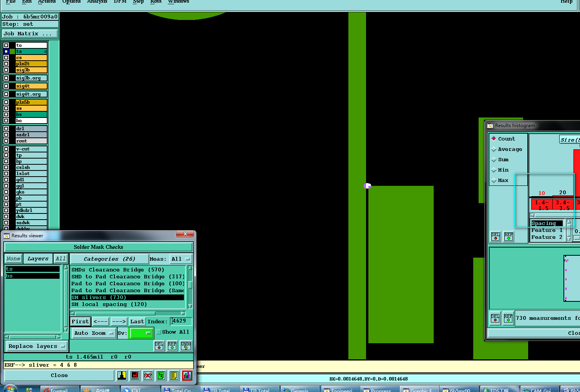Open the Actions menu
Viewport: 580px width, 392px height.
(x=47, y=2)
